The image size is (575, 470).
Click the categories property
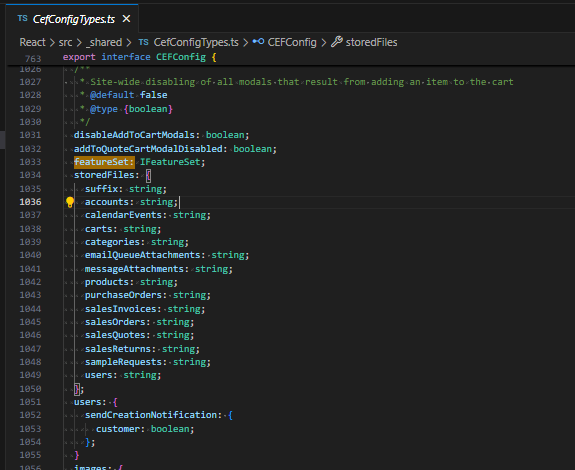click(x=112, y=242)
